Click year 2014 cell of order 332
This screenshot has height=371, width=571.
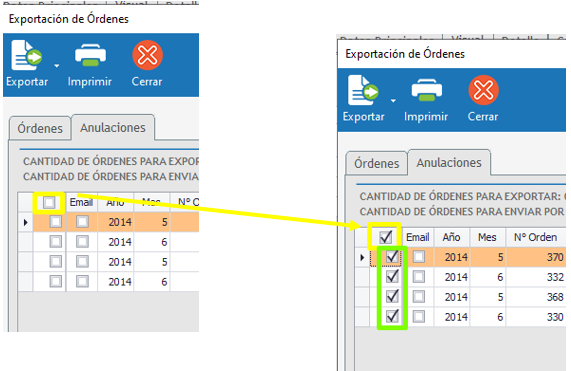click(452, 277)
